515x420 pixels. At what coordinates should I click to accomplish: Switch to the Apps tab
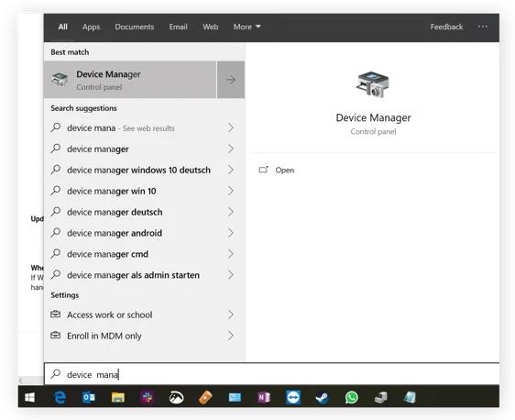pyautogui.click(x=91, y=27)
